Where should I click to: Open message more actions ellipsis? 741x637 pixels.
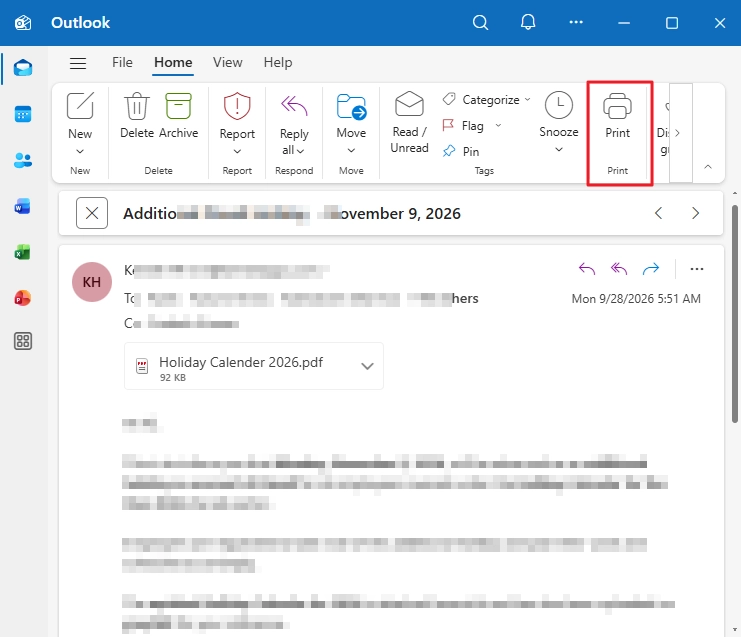point(697,269)
